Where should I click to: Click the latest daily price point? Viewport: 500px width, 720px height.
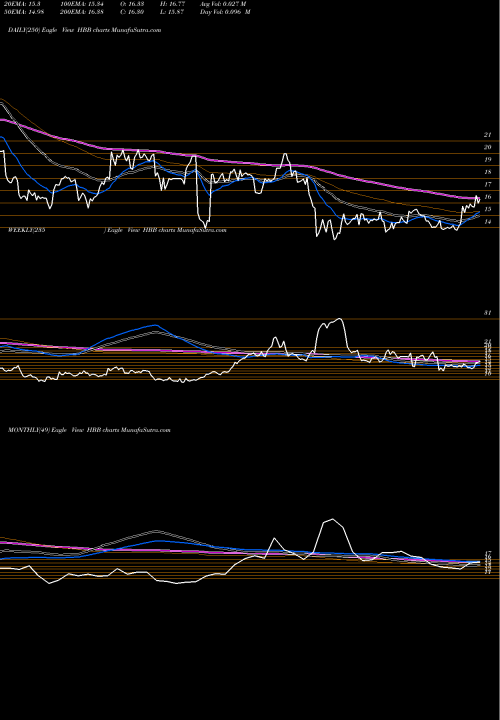[479, 199]
